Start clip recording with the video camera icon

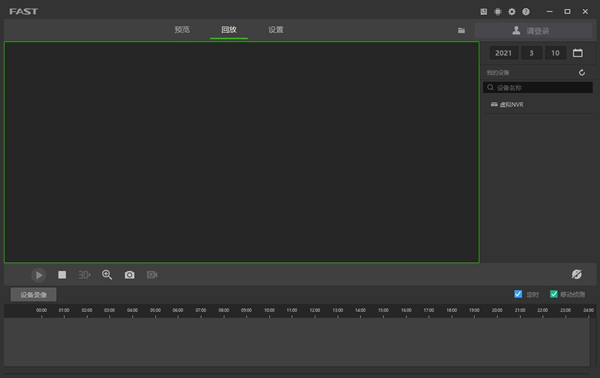click(x=152, y=275)
